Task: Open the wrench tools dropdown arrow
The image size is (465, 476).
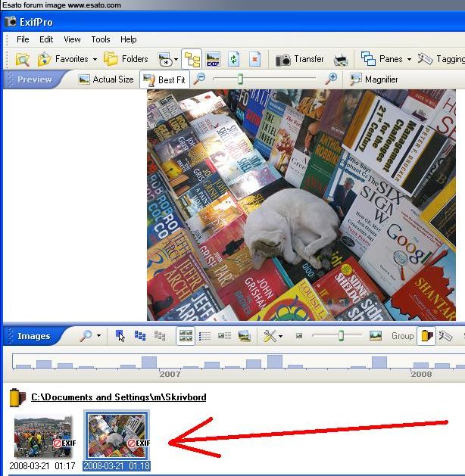Action: coord(280,336)
